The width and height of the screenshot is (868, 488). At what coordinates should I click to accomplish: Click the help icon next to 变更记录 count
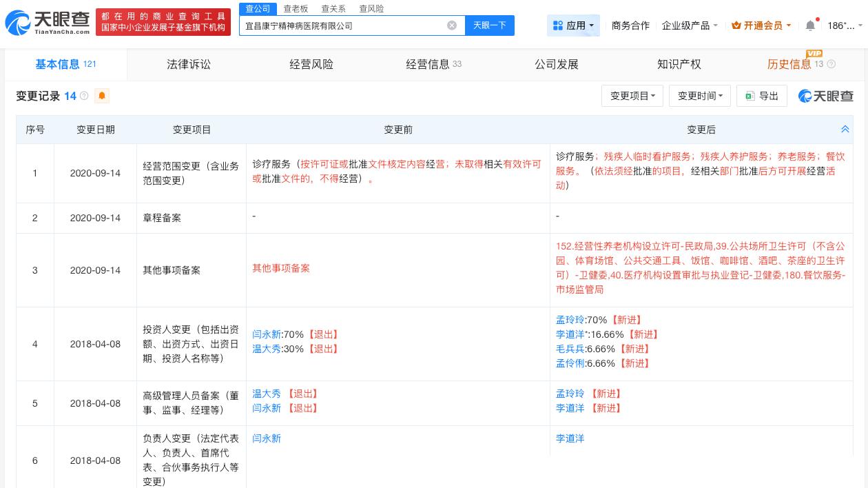point(84,96)
